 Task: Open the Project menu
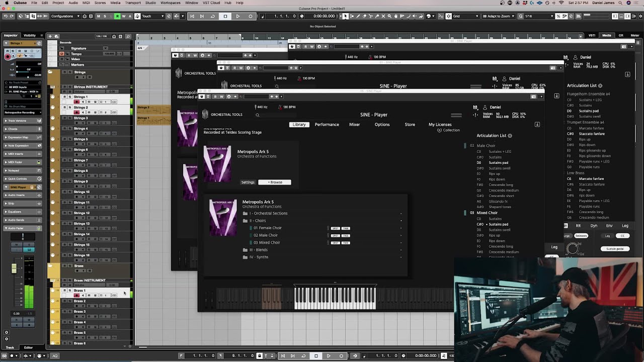pyautogui.click(x=58, y=3)
